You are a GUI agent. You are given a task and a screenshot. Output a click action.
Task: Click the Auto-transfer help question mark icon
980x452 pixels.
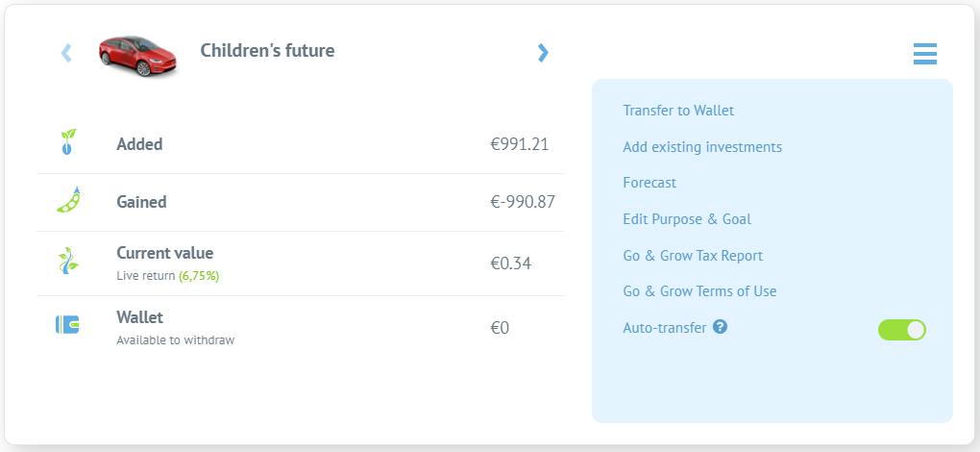pos(720,326)
